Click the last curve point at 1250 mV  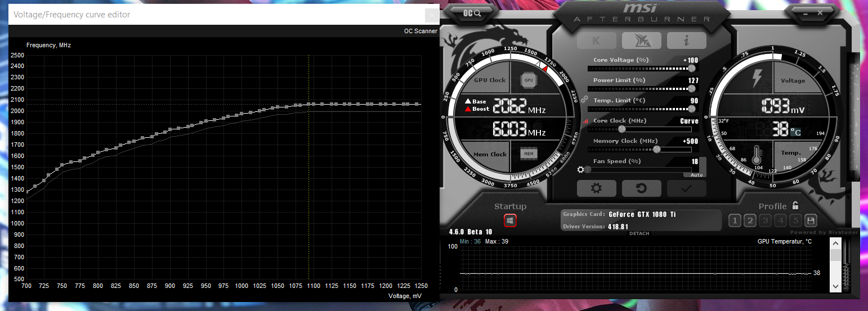point(417,104)
